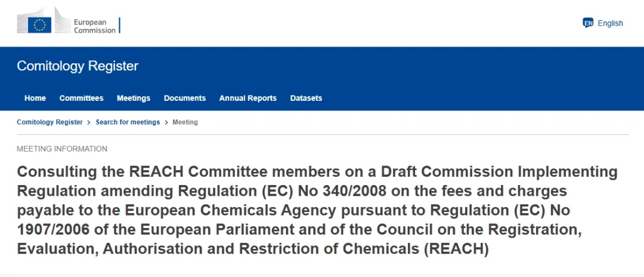Image resolution: width=644 pixels, height=277 pixels.
Task: Open the Annual Reports section
Action: point(247,99)
